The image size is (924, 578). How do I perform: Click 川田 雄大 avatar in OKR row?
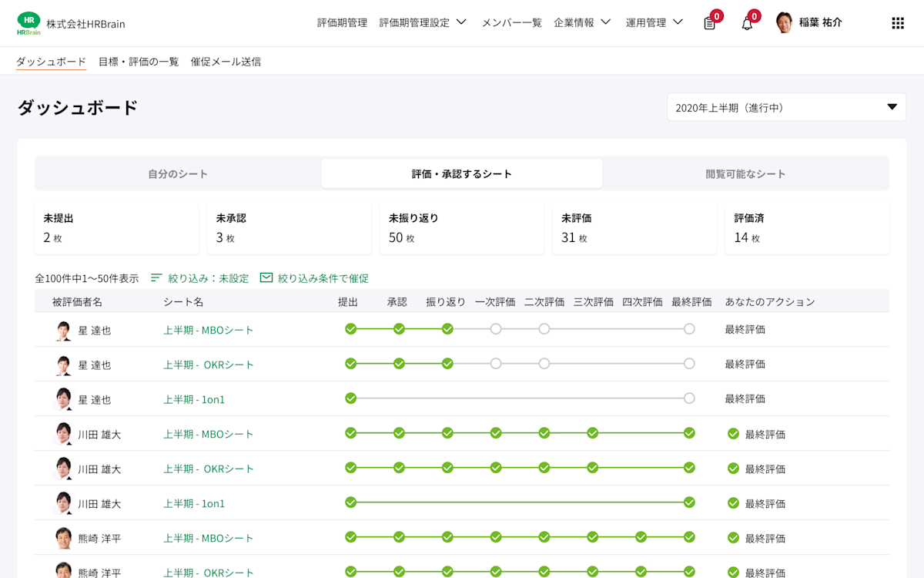pos(63,469)
